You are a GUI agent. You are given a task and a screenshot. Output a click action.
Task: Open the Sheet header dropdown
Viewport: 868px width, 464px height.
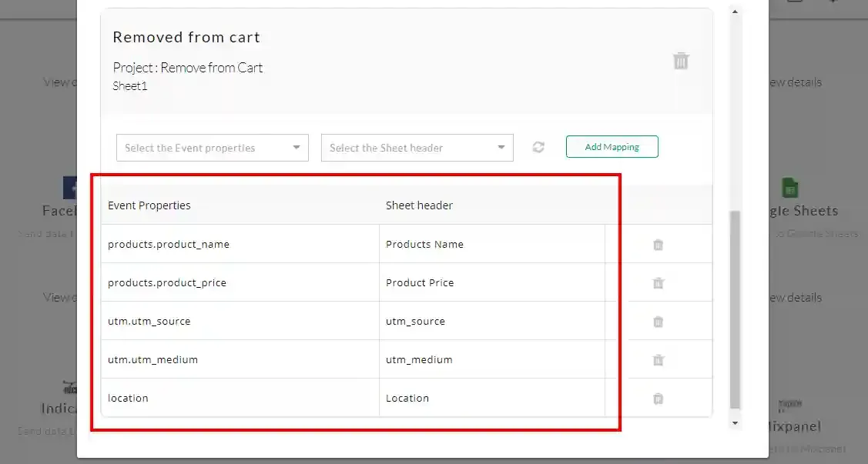tap(417, 148)
